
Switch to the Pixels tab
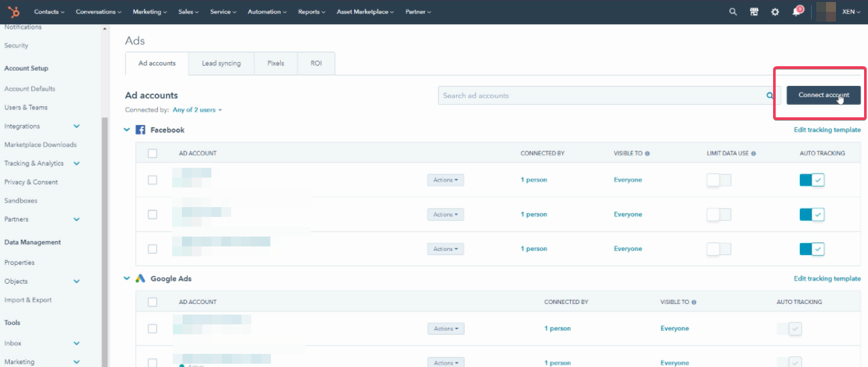(x=276, y=64)
